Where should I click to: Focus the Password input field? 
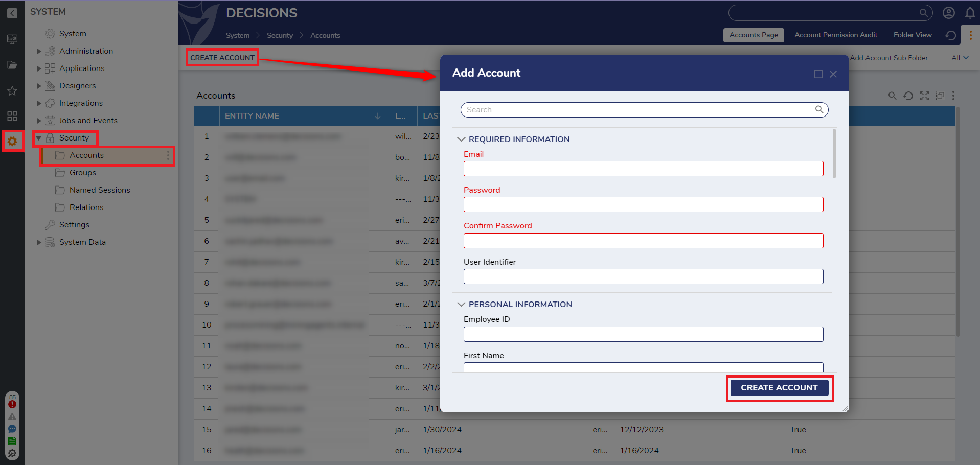click(x=643, y=204)
